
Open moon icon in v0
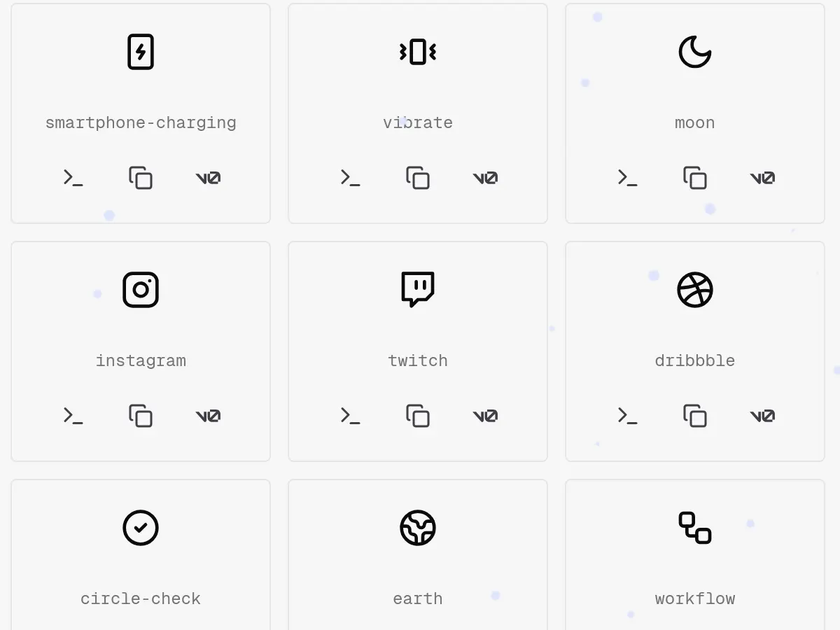click(x=762, y=178)
